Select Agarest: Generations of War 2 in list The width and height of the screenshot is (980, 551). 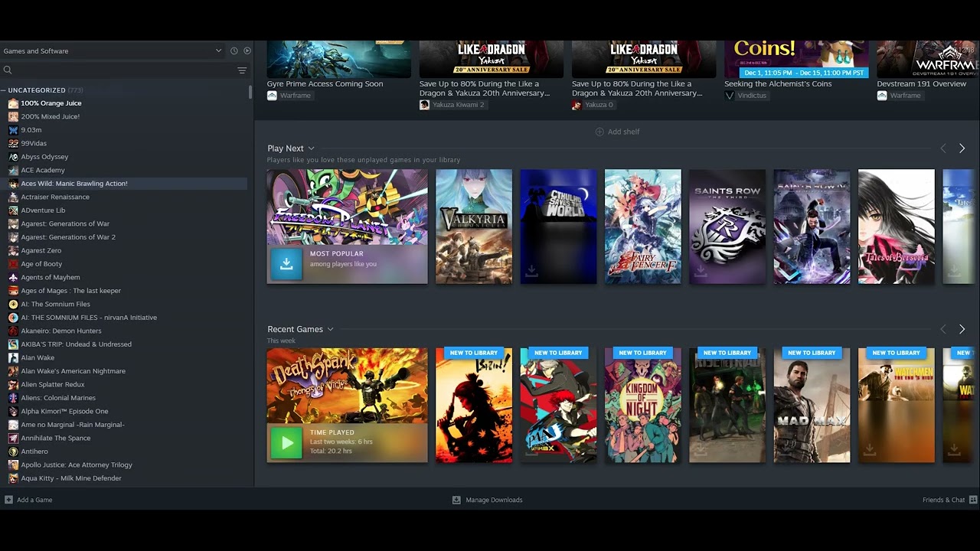click(125, 237)
